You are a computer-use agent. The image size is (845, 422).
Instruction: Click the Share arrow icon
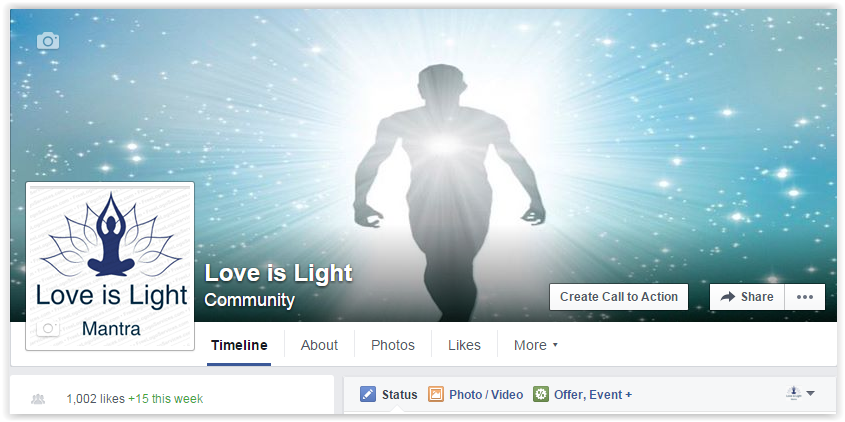click(728, 297)
